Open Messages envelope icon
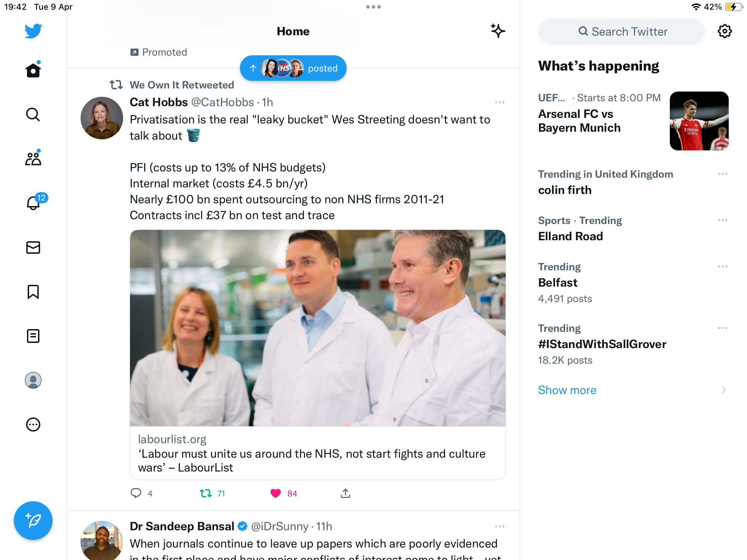 click(x=33, y=248)
